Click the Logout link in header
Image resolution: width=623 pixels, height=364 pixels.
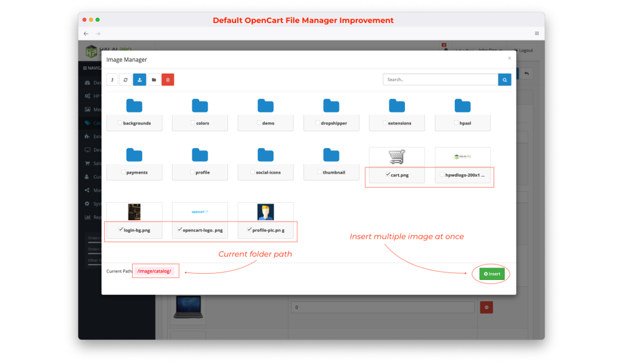click(x=524, y=50)
